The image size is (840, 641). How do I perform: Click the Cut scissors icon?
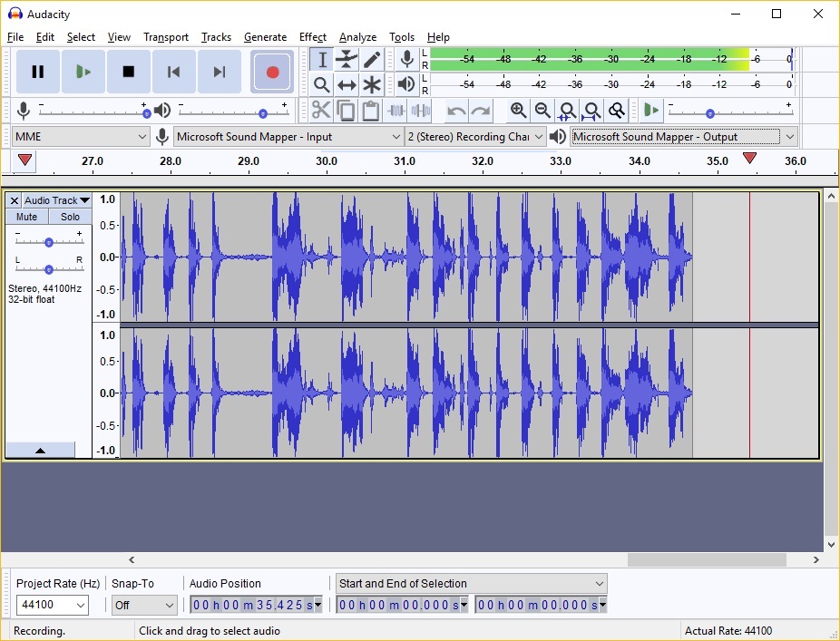tap(321, 111)
